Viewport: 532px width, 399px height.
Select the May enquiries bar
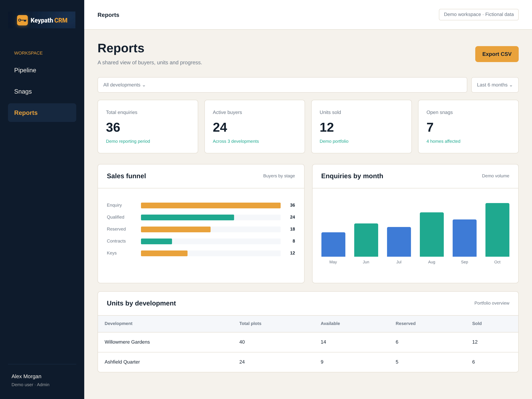[333, 244]
